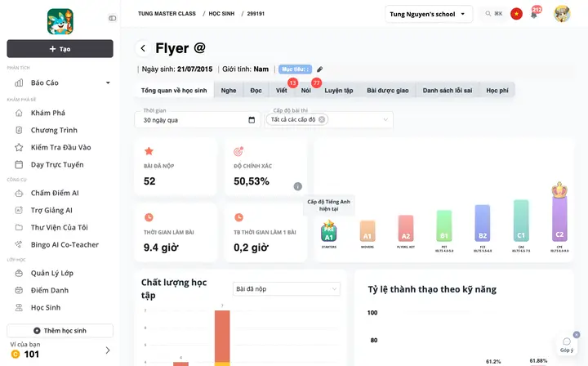Open notifications bell with 212 badge
Screen dimensions: 588x366
[534, 14]
